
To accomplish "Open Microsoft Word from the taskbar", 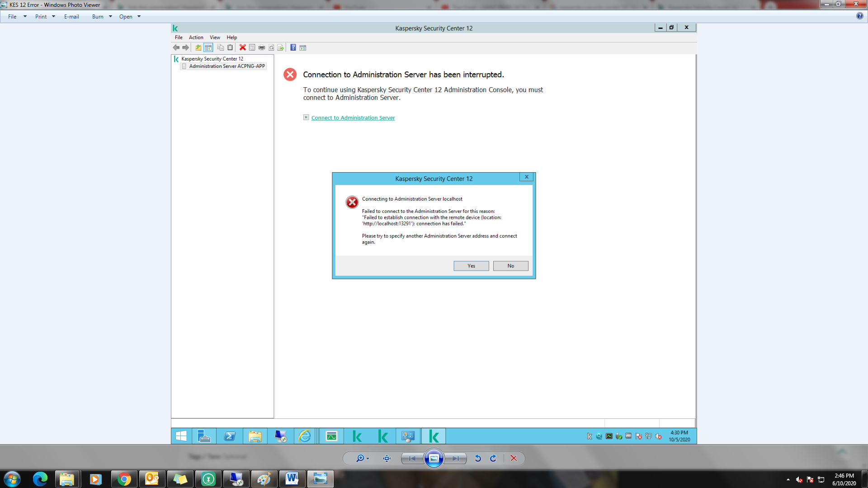I will [x=292, y=479].
